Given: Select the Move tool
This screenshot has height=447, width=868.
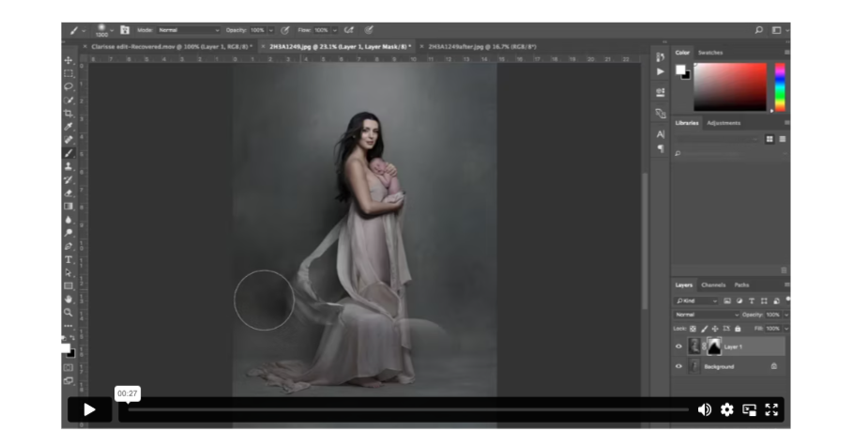Looking at the screenshot, I should click(69, 60).
